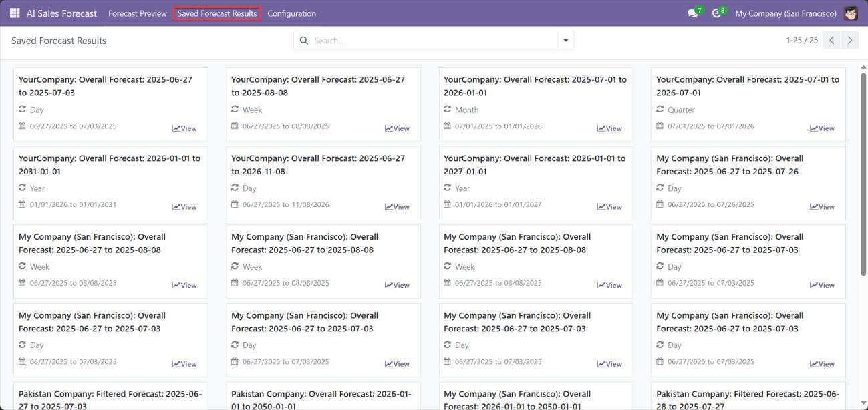Screen dimensions: 868x410
Task: Click the calendar icon beside 07/01/2025 to 01/01/2026
Action: [448, 126]
